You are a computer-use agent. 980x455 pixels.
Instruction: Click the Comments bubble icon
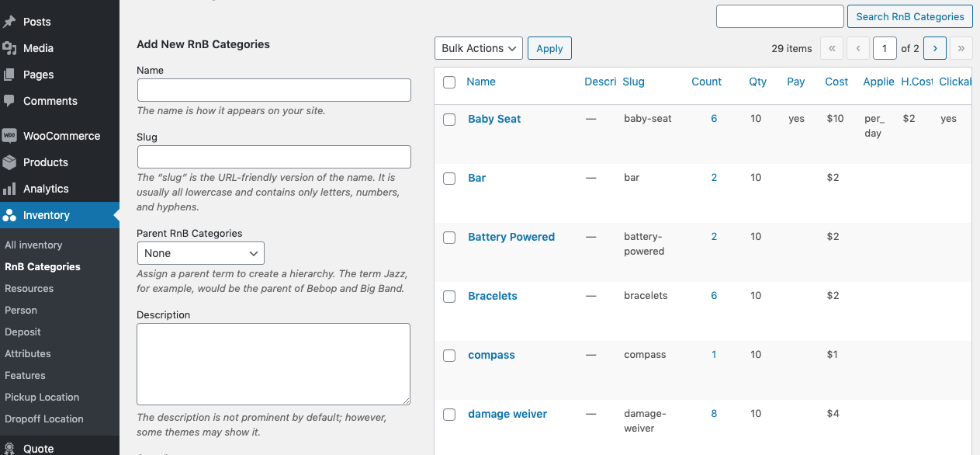[9, 101]
